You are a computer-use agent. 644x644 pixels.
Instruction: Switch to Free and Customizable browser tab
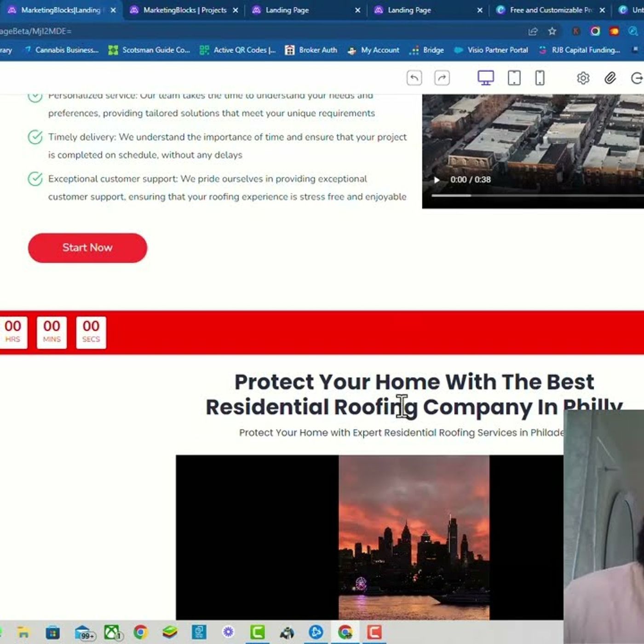point(550,10)
